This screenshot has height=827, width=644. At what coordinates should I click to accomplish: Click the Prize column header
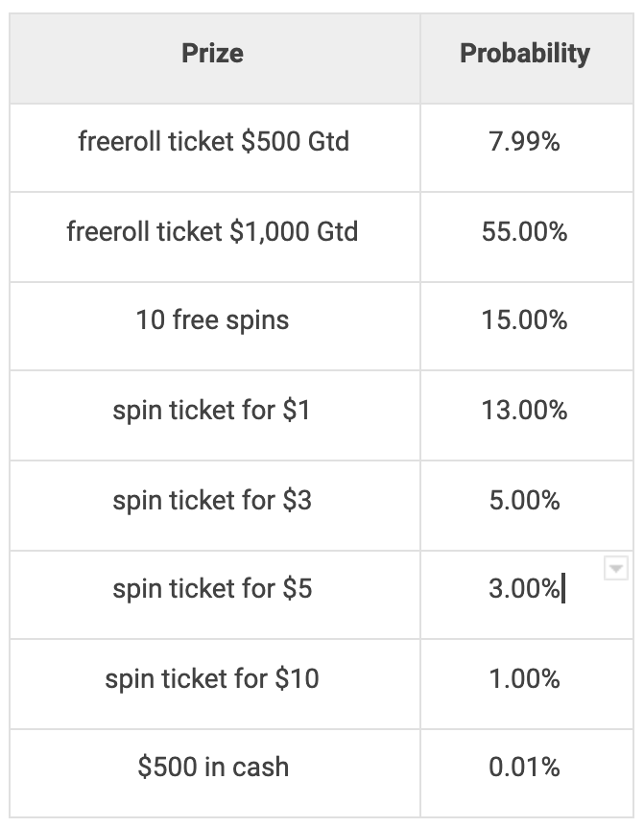click(212, 53)
